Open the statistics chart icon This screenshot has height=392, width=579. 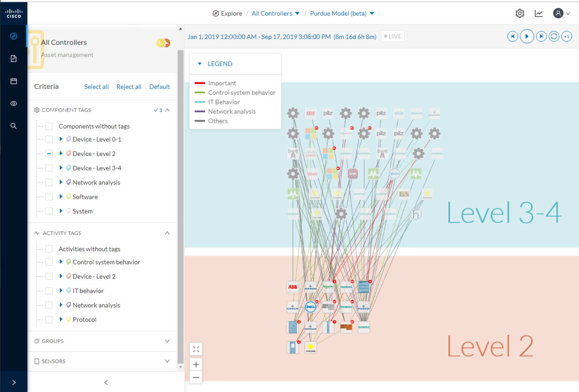pos(539,13)
